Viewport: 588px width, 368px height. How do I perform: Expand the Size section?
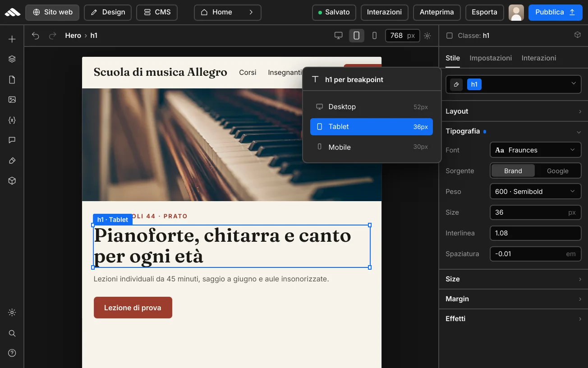coord(514,279)
